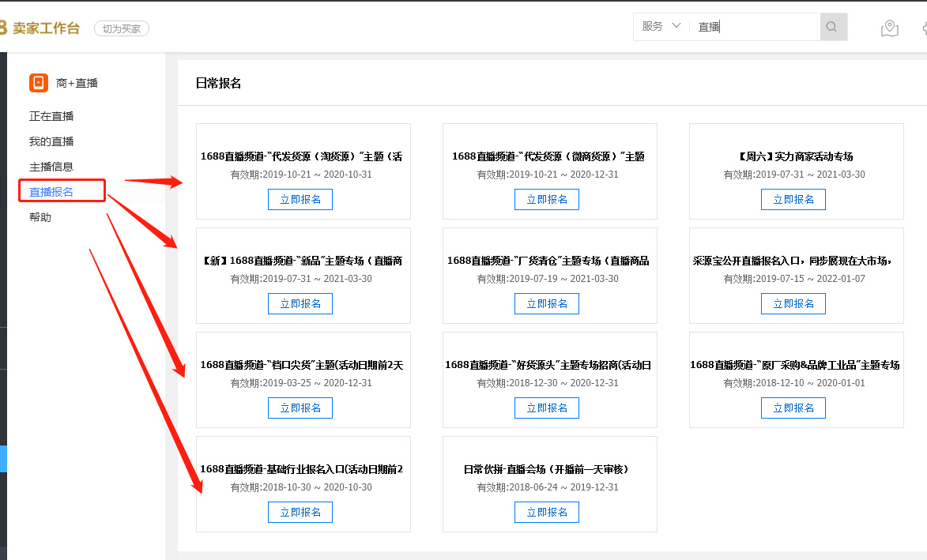Sign up for 日常伙拼-直播会场
This screenshot has height=560, width=927.
547,512
